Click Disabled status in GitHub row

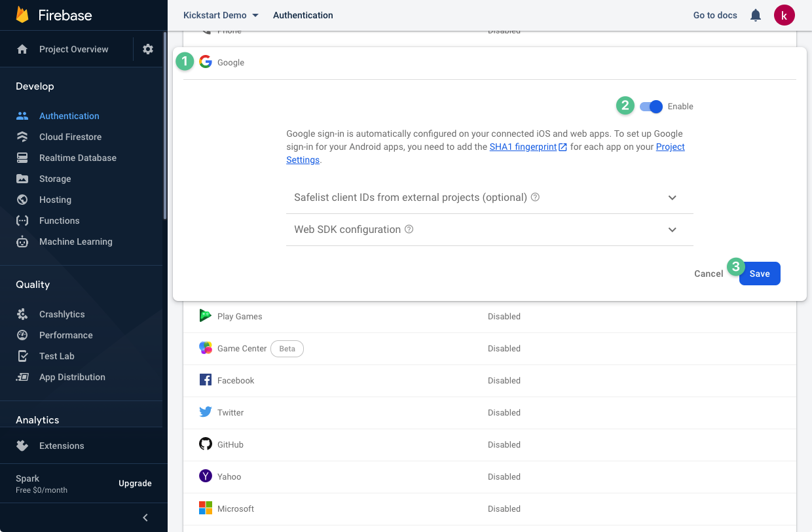pos(504,444)
